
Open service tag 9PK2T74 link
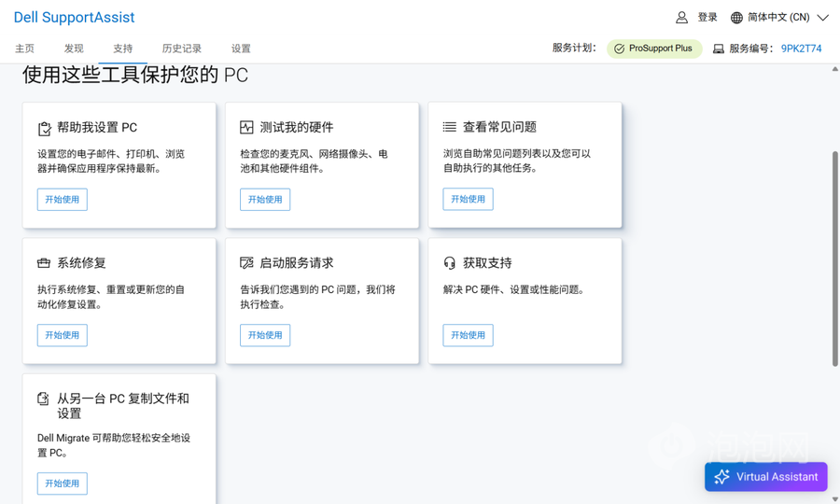coord(802,49)
